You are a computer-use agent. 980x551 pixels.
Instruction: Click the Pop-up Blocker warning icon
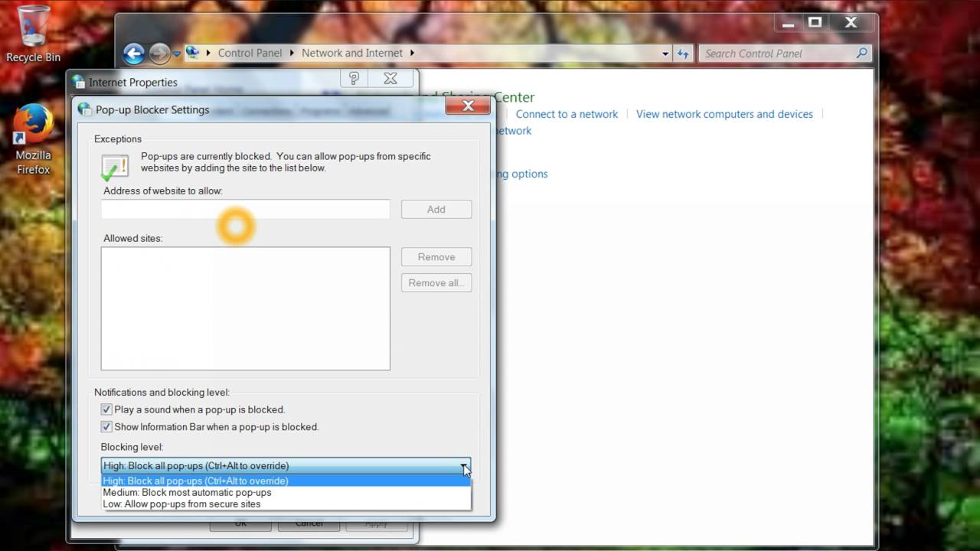coord(115,165)
